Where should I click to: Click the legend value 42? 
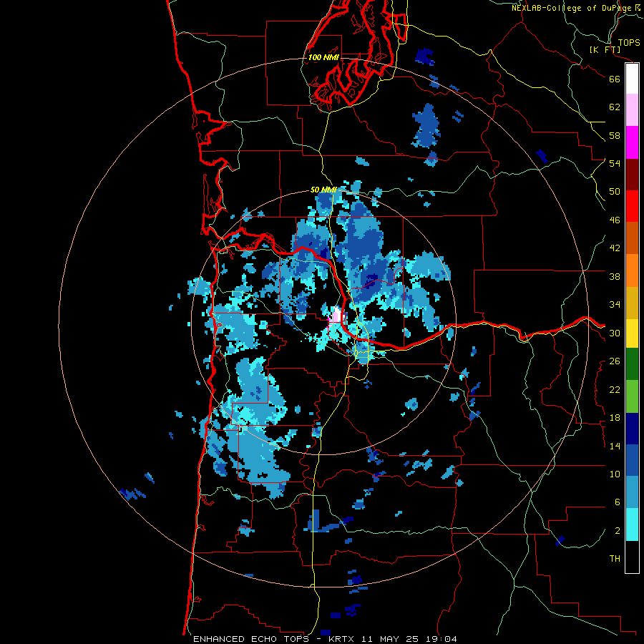click(615, 248)
